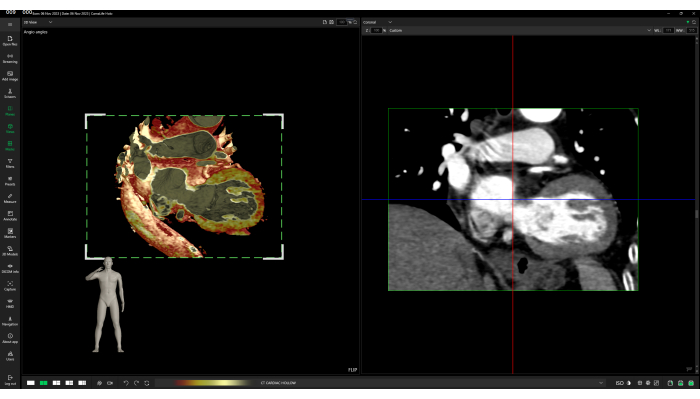700x399 pixels.
Task: Select the Measure tool
Action: coord(10,199)
